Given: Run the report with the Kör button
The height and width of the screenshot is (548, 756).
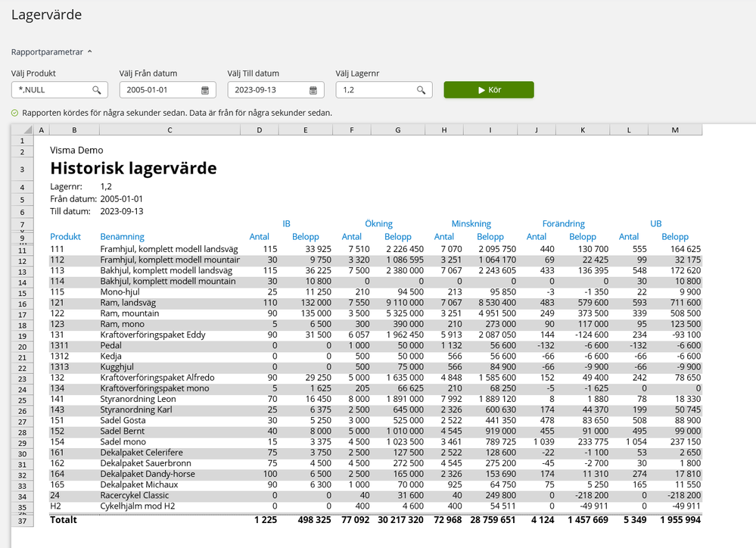Looking at the screenshot, I should coord(489,90).
